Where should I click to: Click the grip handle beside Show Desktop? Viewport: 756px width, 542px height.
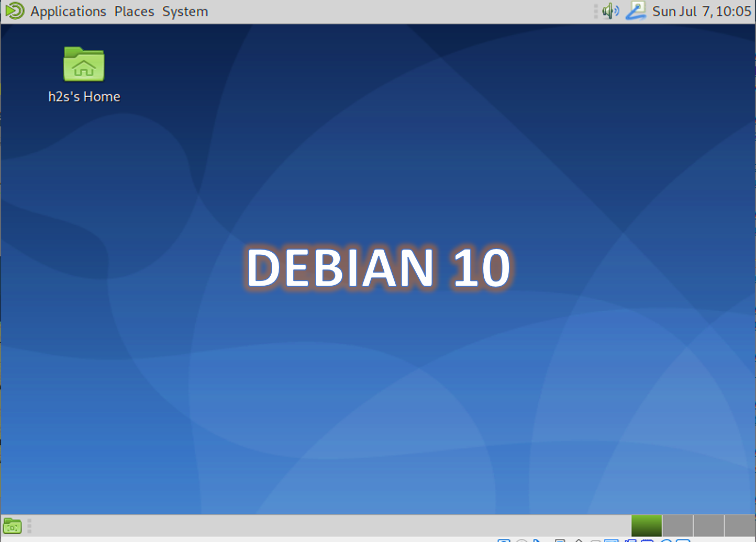(29, 526)
